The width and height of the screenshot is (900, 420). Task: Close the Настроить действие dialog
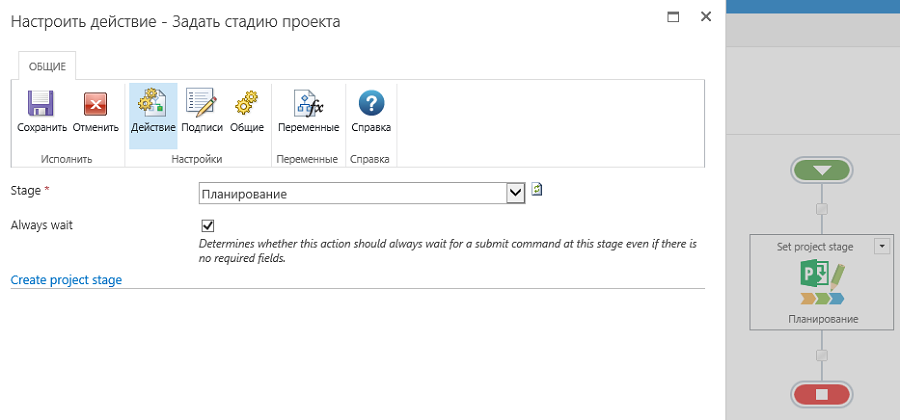(x=705, y=17)
